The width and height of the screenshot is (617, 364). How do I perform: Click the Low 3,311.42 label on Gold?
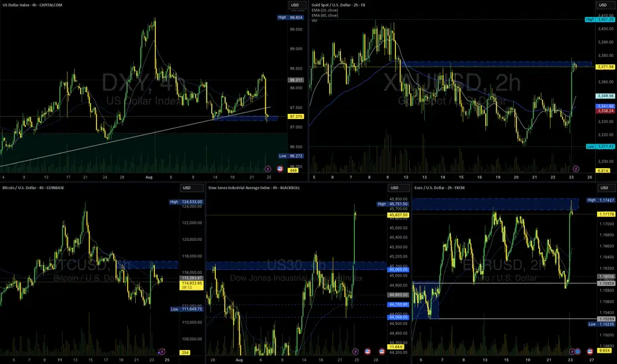coord(600,146)
